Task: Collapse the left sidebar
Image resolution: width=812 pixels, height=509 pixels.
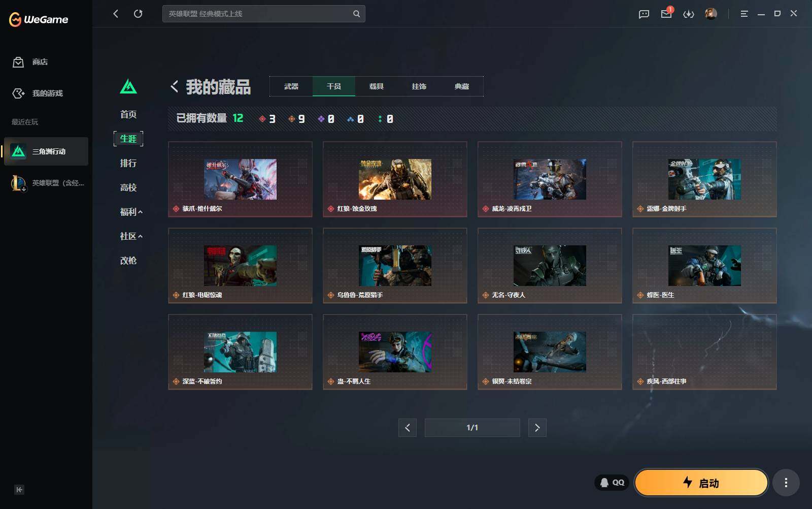Action: (x=19, y=490)
